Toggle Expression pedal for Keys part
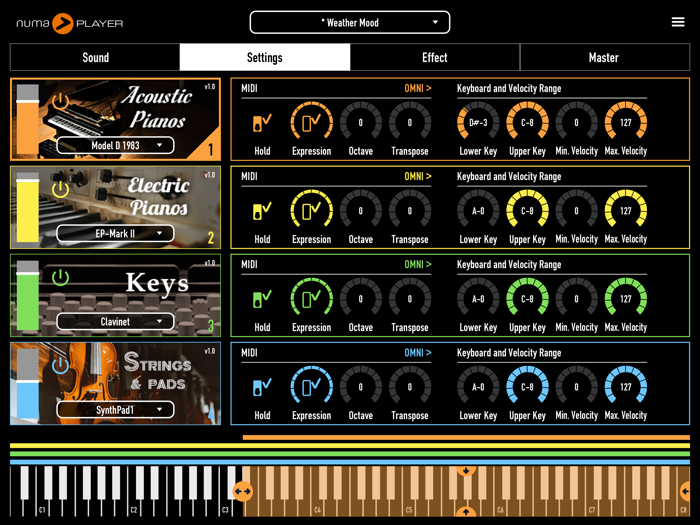Image resolution: width=700 pixels, height=525 pixels. (312, 298)
